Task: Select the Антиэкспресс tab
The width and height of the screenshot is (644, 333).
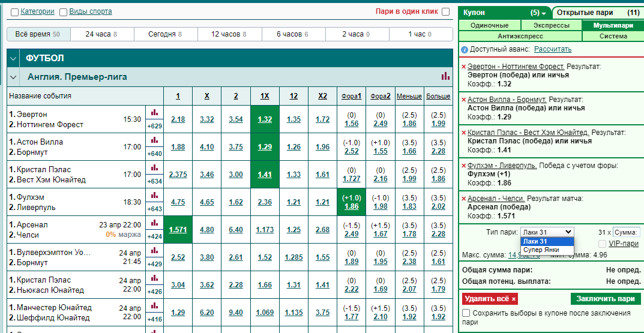Action: [x=520, y=36]
